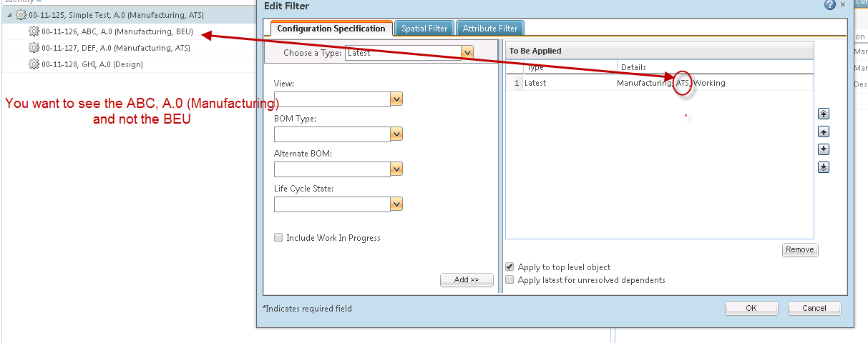The image size is (868, 343).
Task: Open the Alternate BOM dropdown
Action: pos(396,169)
